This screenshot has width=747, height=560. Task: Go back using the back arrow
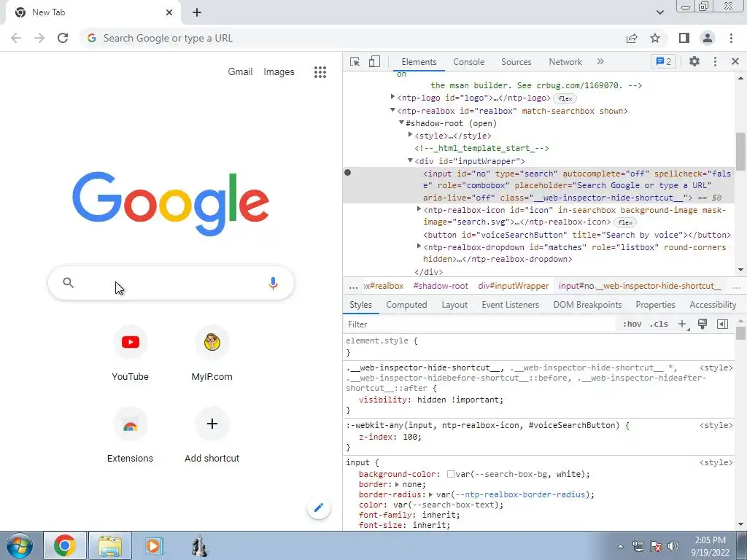16,38
